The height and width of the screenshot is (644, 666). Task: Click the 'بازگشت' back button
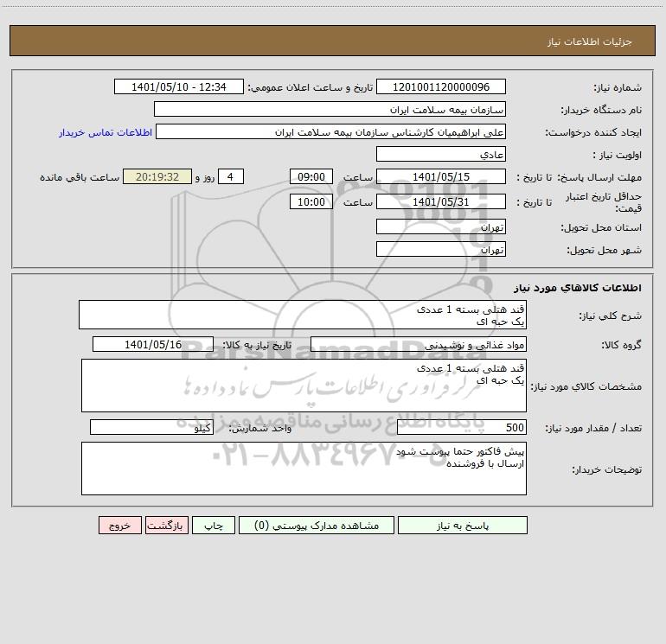point(166,525)
